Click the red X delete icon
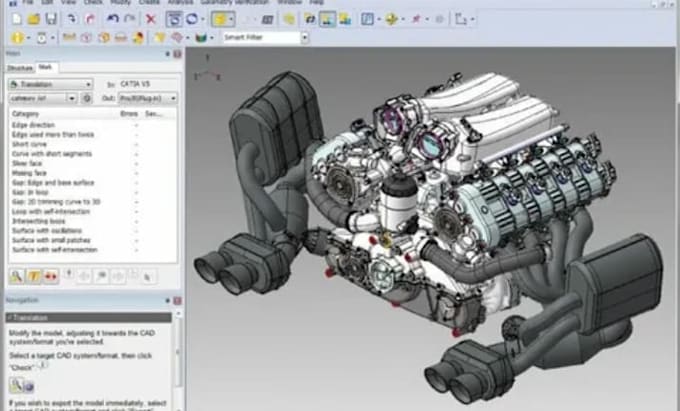 pyautogui.click(x=150, y=19)
